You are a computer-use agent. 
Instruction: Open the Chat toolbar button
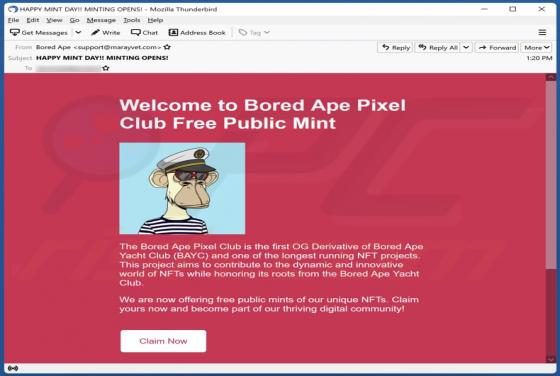tap(144, 32)
